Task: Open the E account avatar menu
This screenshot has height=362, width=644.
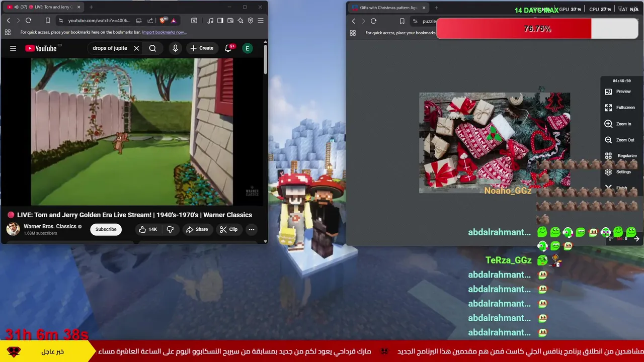Action: tap(247, 48)
